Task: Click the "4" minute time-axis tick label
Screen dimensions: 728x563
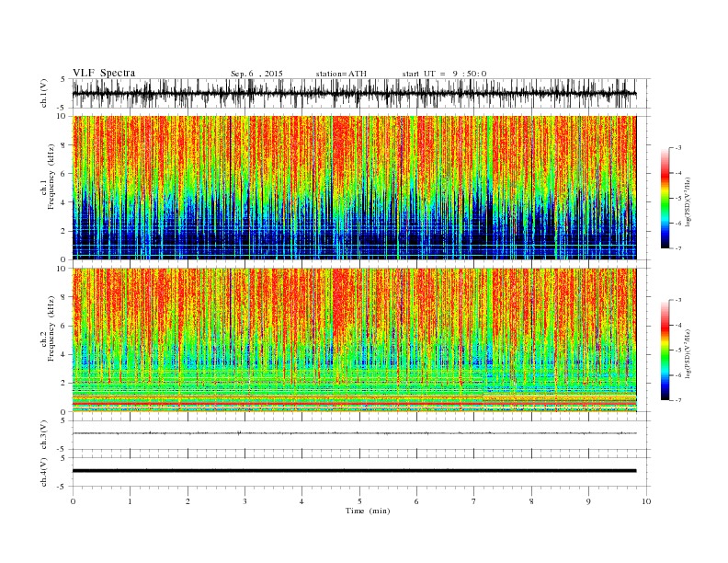Action: pos(301,501)
